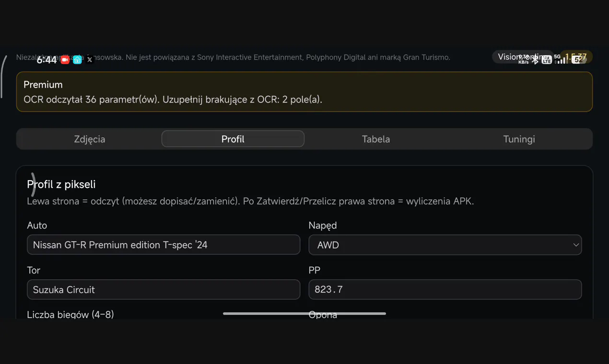Viewport: 609px width, 364px height.
Task: Click the "Tor" field label
Action: pos(34,270)
